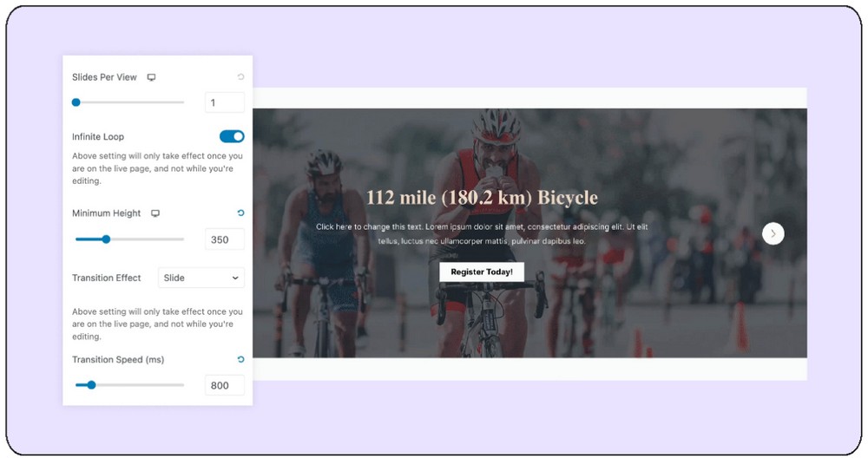Reset the Minimum Height value
Image resolution: width=868 pixels, height=465 pixels.
(x=240, y=213)
